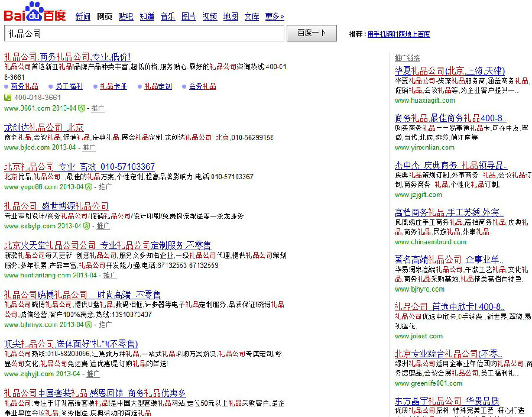Open the 北京专业综合礼品公司 sidebar ad
532x417 pixels.
tap(449, 354)
